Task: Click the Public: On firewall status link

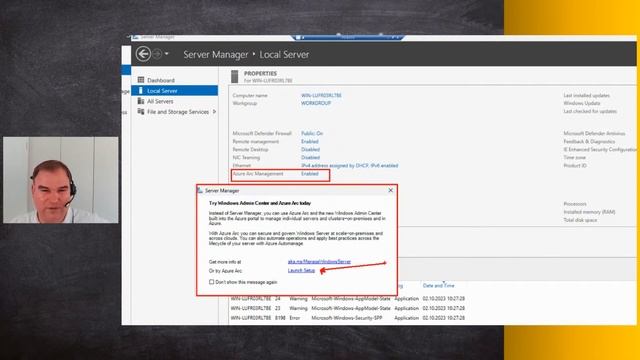Action: coord(312,133)
